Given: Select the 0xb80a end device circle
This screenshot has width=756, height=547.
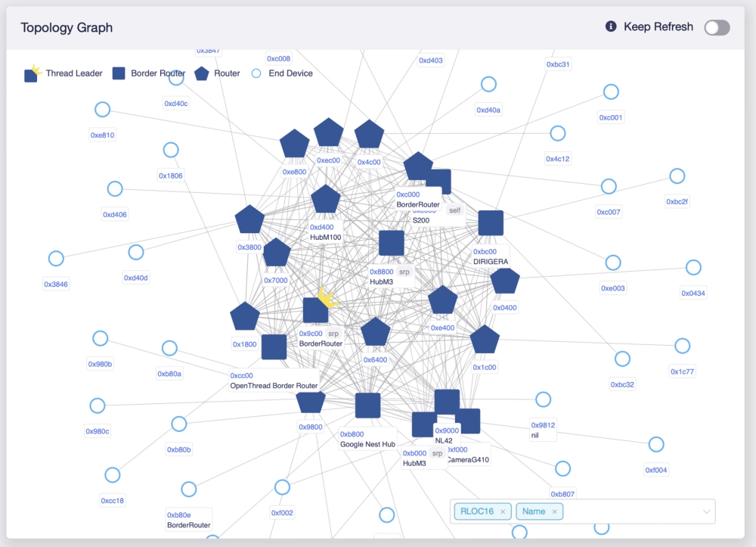Looking at the screenshot, I should click(169, 348).
